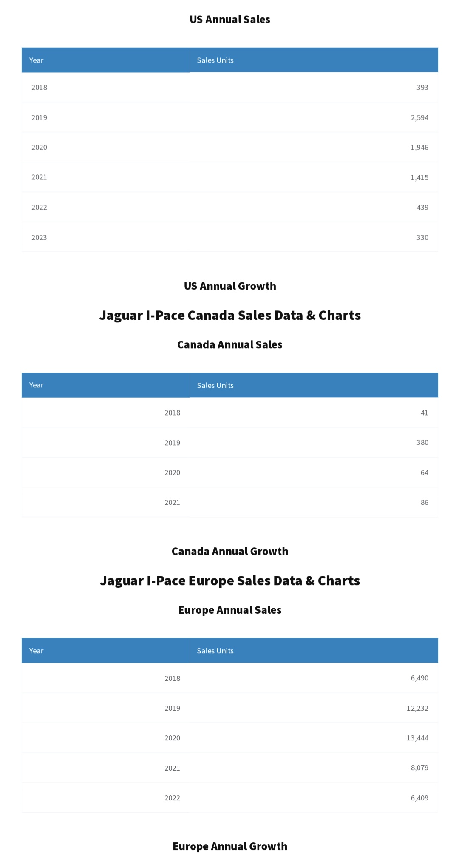Viewport: 459px width, 868px height.
Task: Click Sales Units header in US sales table
Action: point(215,60)
